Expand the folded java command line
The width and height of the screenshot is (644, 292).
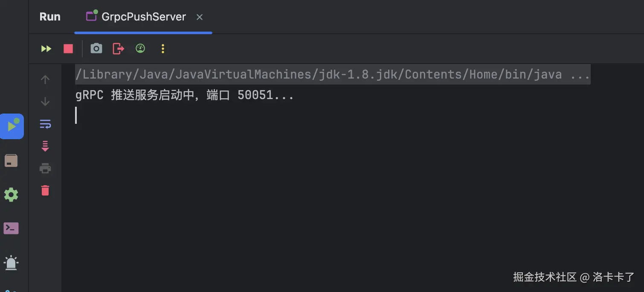click(x=580, y=75)
